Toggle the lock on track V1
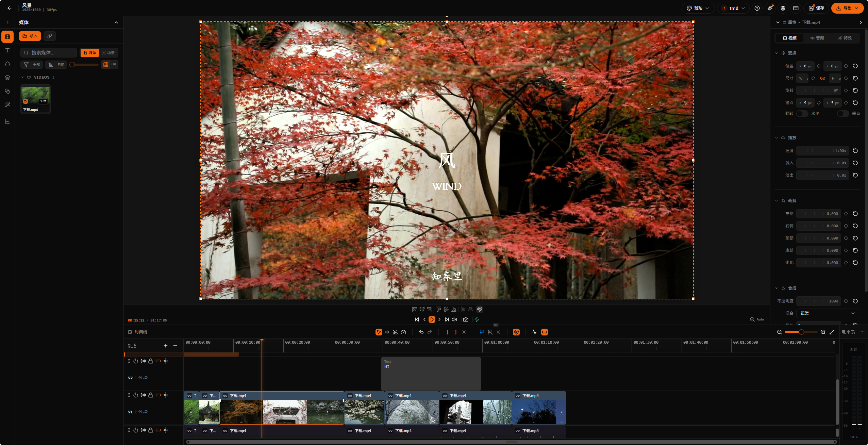The image size is (868, 445). pos(151,395)
